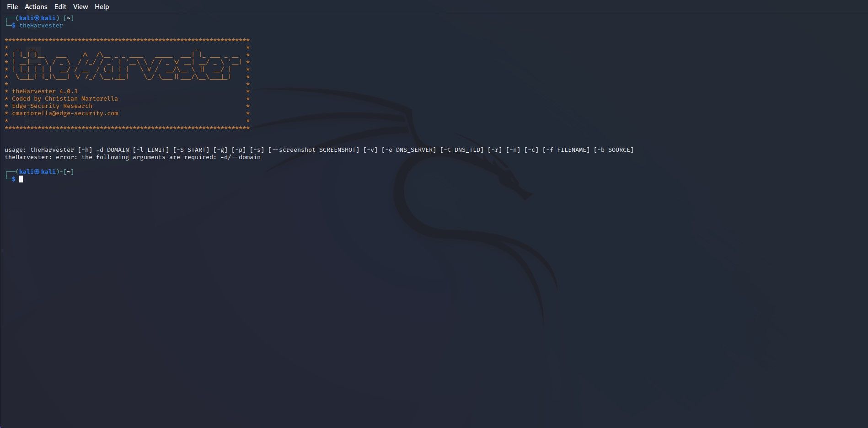
Task: Click the 'Edge-Security Research' banner line
Action: tap(52, 106)
